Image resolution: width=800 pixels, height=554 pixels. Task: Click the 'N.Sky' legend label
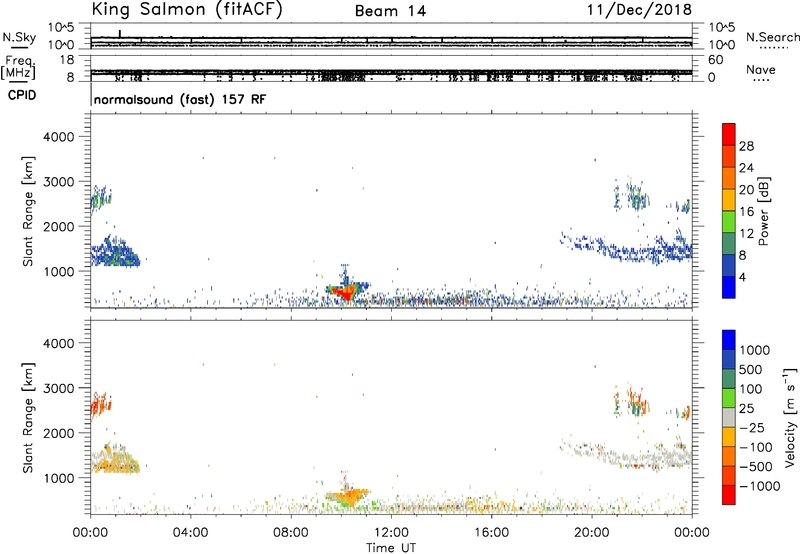coord(19,37)
